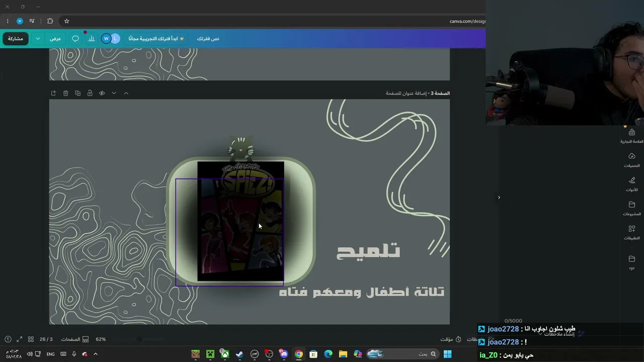Click the page 3 title field (إضافة عنوان للصفحة)
644x362 pixels.
406,93
